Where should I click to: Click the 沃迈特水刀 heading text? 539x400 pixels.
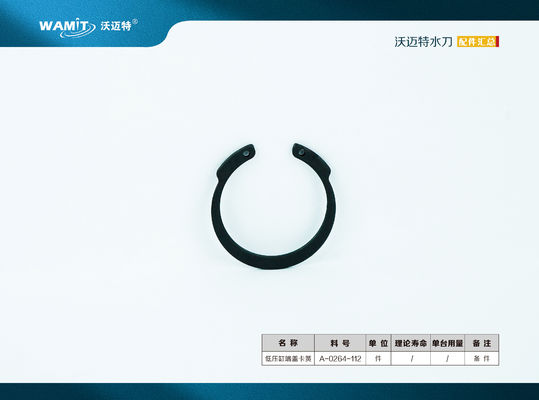tap(424, 42)
